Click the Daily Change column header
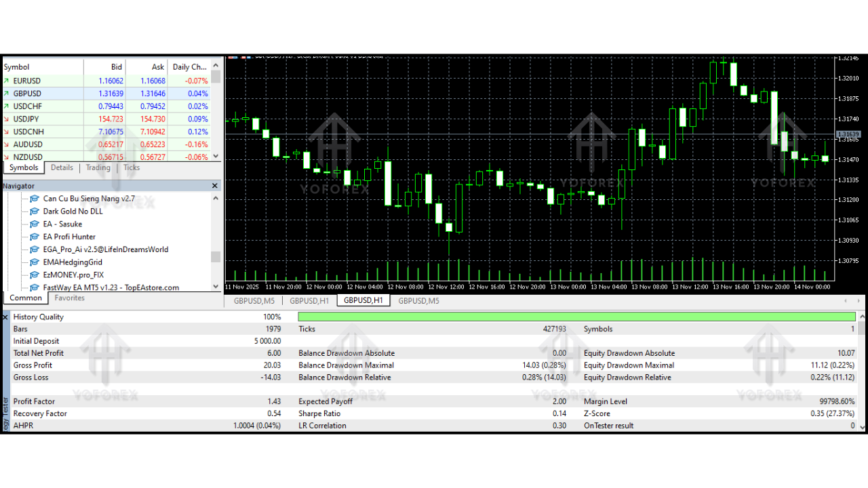This screenshot has height=488, width=868. coord(189,67)
